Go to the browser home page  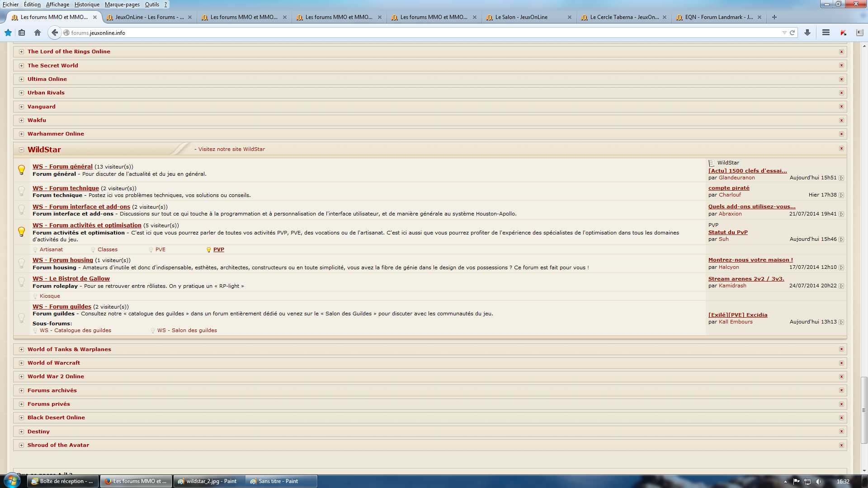click(38, 33)
